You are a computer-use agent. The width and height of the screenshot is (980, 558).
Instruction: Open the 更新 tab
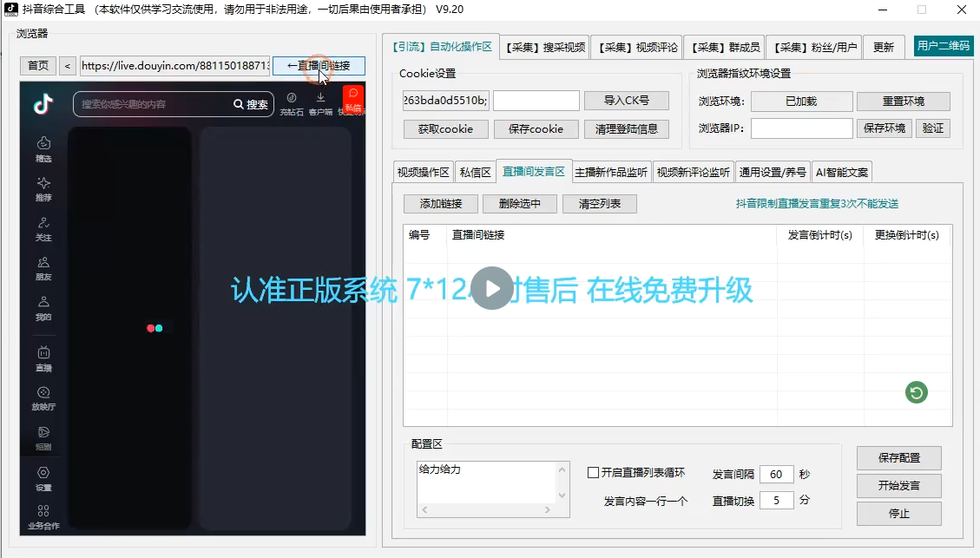pyautogui.click(x=884, y=48)
